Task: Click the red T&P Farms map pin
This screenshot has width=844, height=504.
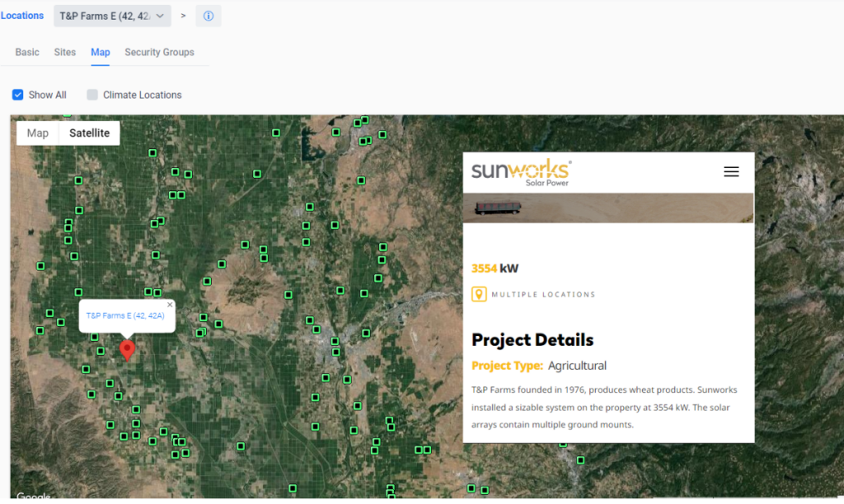Action: [127, 349]
